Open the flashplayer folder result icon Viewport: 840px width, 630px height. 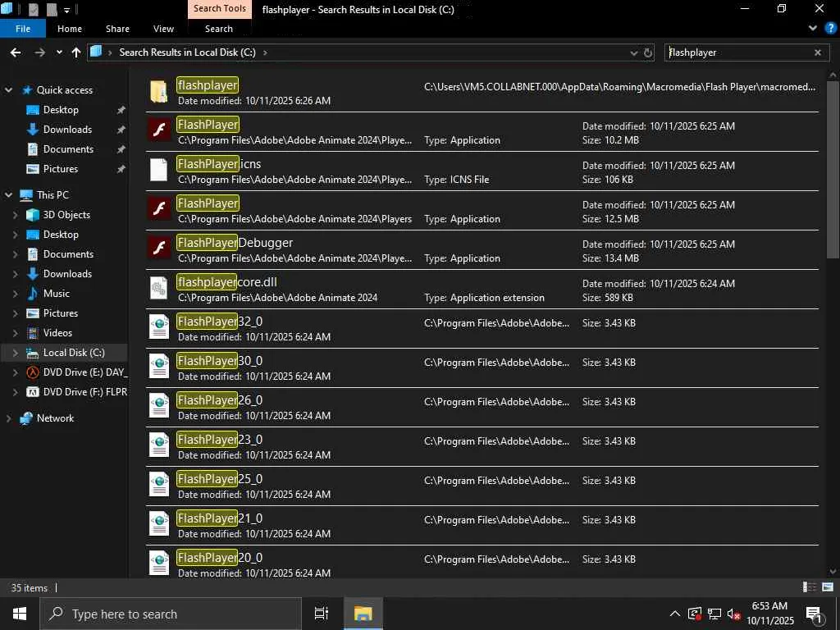tap(158, 92)
